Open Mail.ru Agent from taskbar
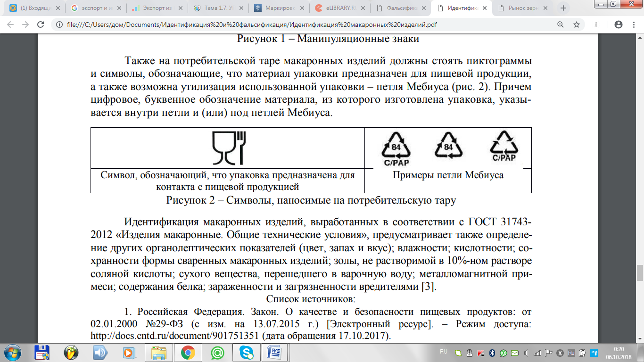 pyautogui.click(x=217, y=353)
